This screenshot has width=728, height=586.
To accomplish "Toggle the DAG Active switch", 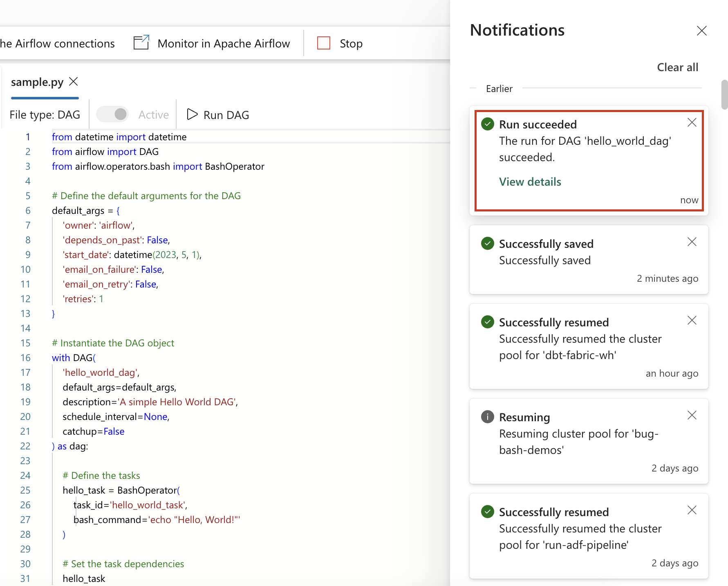I will [113, 115].
